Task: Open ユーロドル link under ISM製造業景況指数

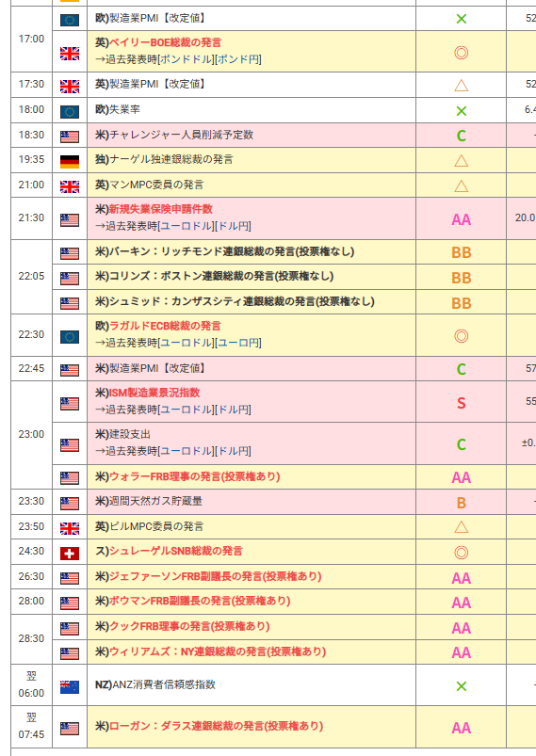Action: pos(187,410)
